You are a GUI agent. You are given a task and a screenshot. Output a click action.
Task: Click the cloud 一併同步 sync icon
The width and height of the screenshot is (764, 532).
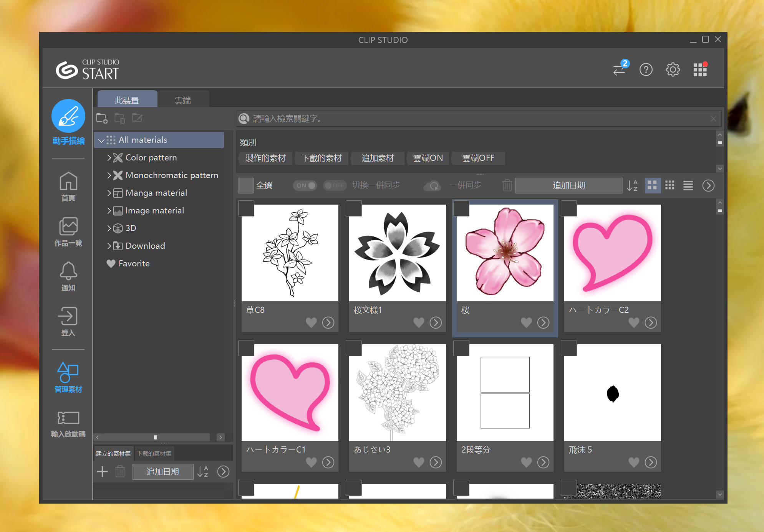(433, 186)
